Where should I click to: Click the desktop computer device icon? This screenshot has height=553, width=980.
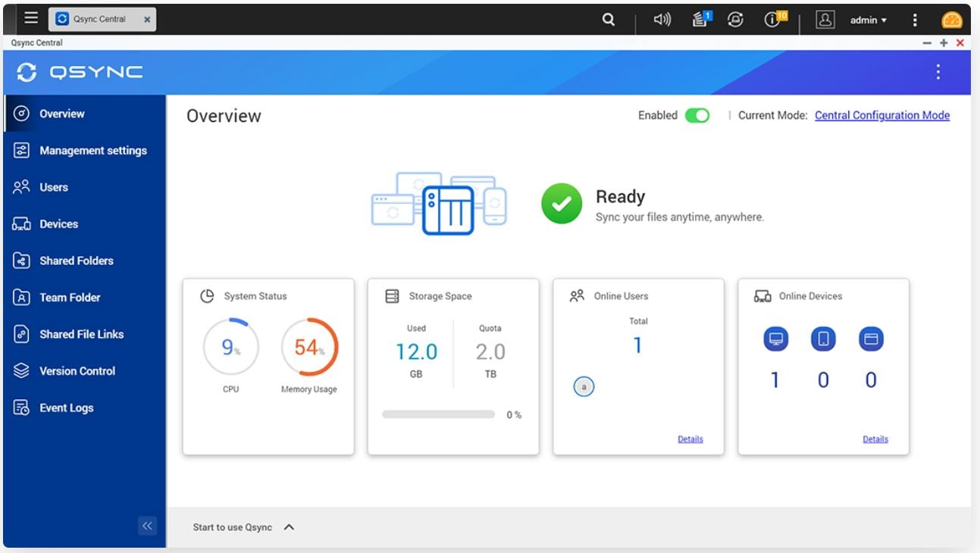click(775, 339)
